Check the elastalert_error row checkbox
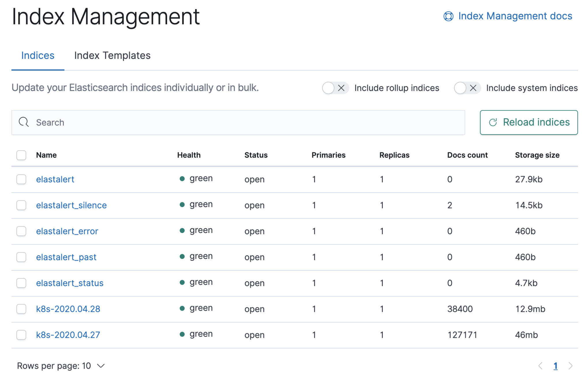 [21, 231]
